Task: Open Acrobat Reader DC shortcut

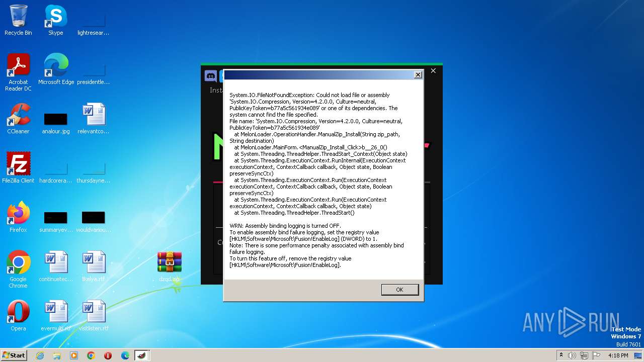Action: tap(18, 72)
